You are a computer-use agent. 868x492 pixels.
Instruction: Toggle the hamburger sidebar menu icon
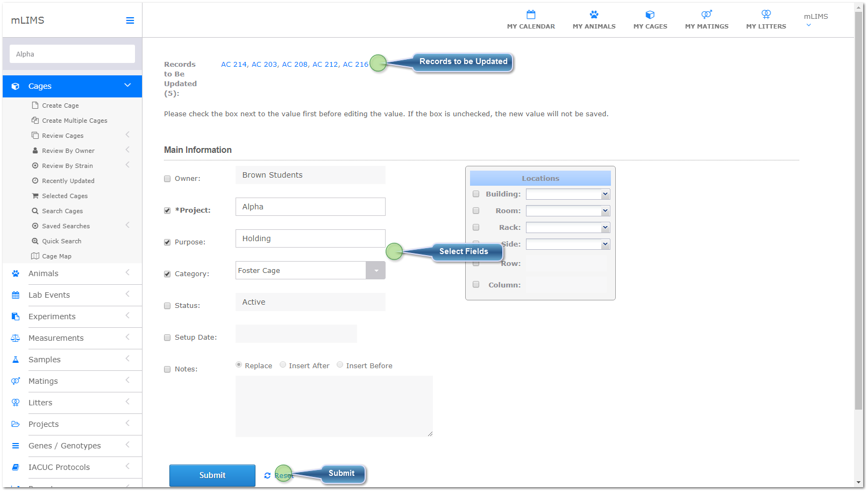coord(130,20)
